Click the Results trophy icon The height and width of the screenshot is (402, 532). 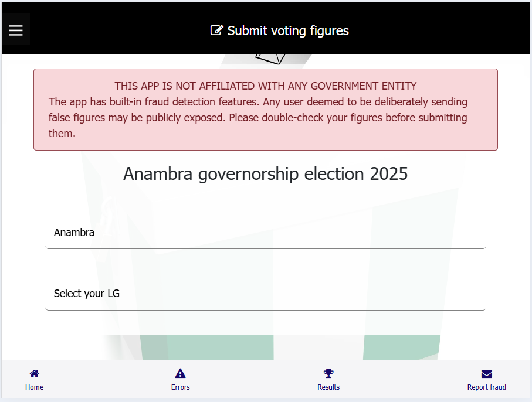[x=328, y=373]
